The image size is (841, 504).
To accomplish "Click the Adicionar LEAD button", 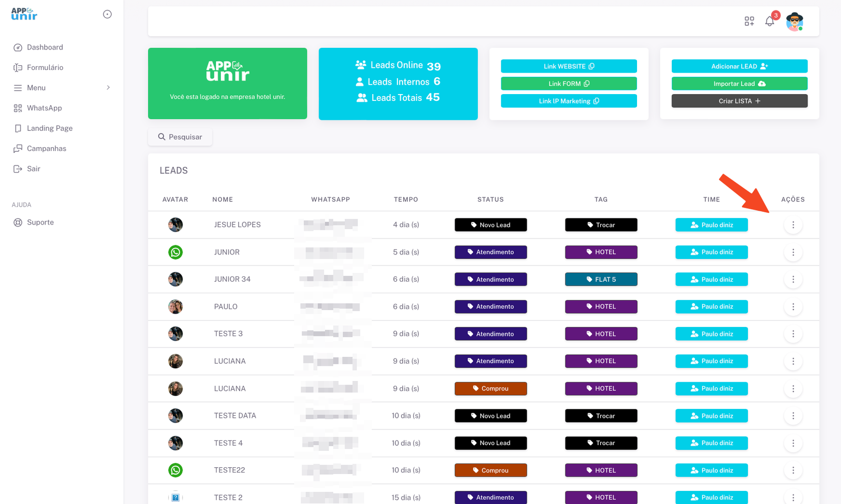I will (x=739, y=66).
